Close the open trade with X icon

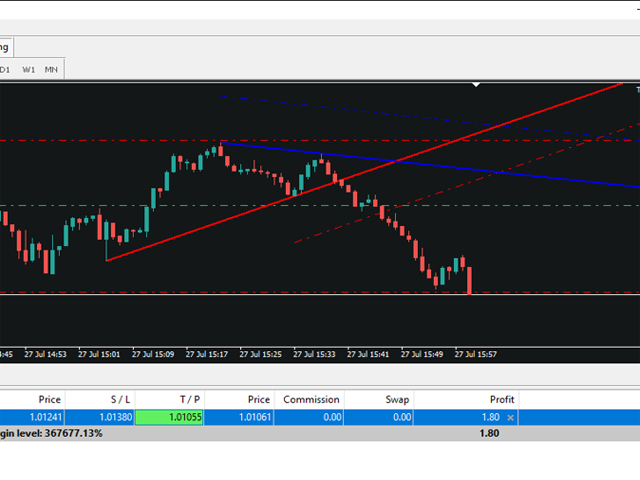(510, 418)
